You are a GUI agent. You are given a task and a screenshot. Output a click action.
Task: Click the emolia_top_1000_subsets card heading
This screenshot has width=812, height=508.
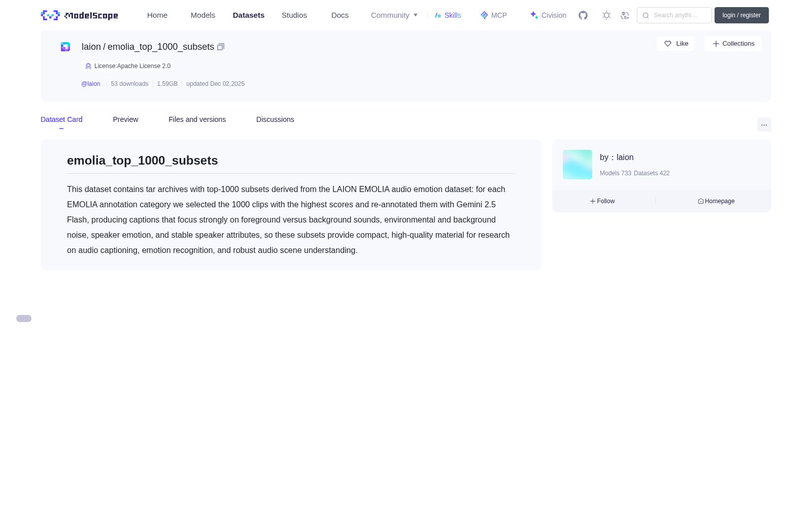tap(143, 161)
